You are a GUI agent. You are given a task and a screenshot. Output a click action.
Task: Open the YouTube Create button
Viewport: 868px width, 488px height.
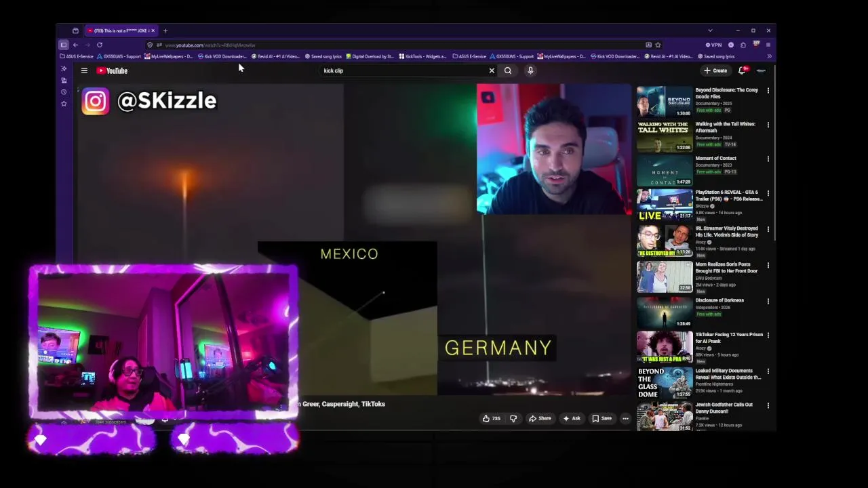tap(715, 70)
